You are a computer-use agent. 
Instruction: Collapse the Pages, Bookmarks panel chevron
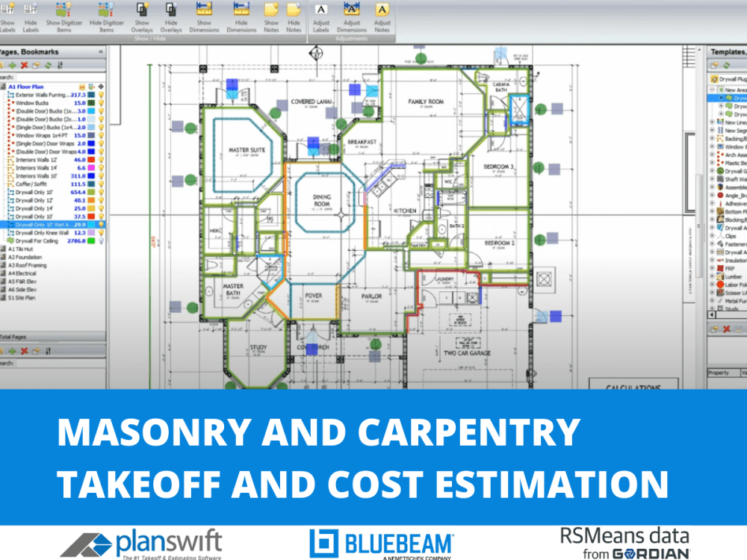[x=101, y=52]
